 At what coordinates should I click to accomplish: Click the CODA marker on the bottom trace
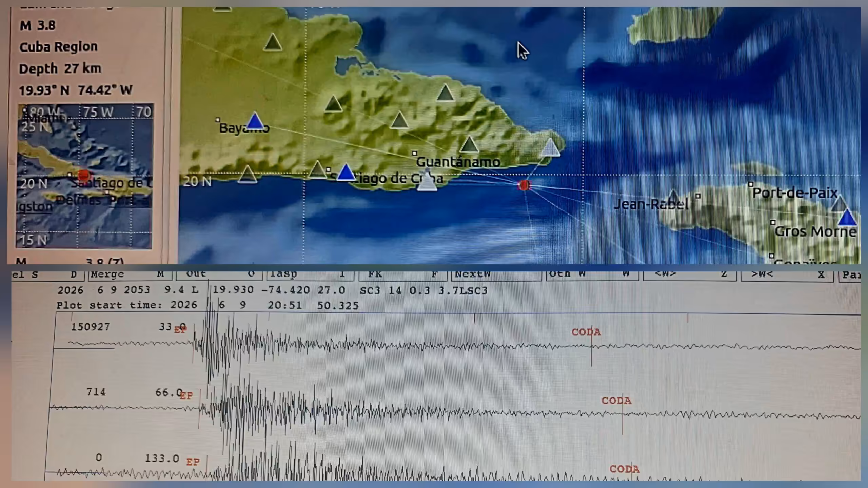(x=625, y=469)
